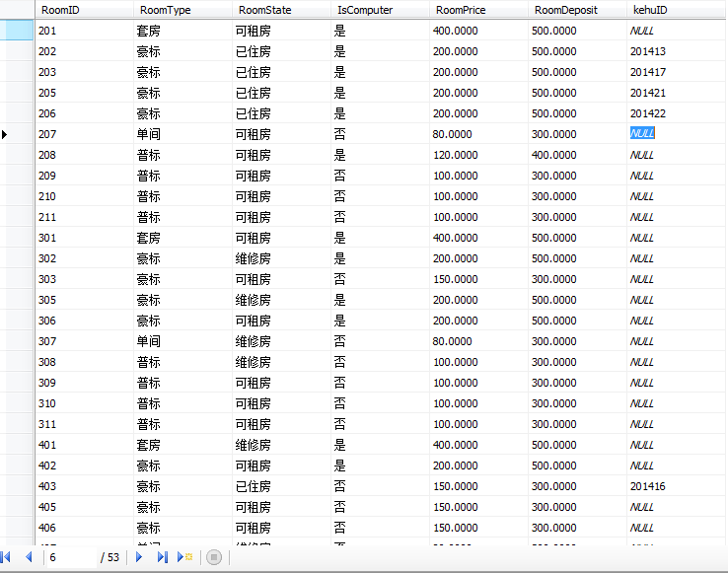This screenshot has width=728, height=573.
Task: Click the current row position field
Action: point(69,557)
